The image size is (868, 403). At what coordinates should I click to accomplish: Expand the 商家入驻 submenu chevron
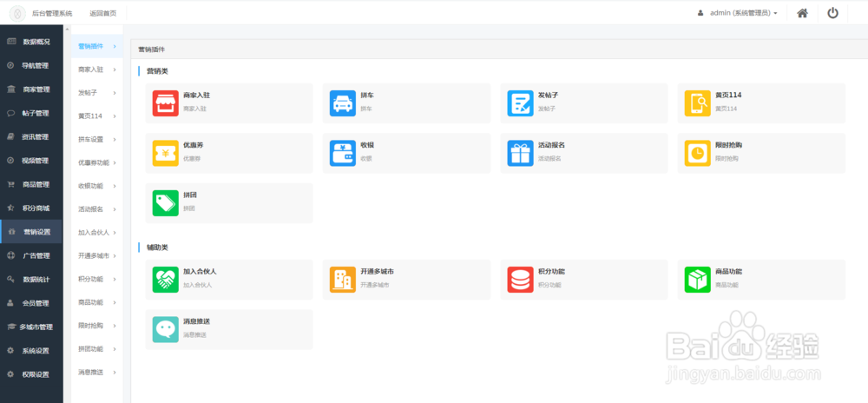[x=115, y=69]
